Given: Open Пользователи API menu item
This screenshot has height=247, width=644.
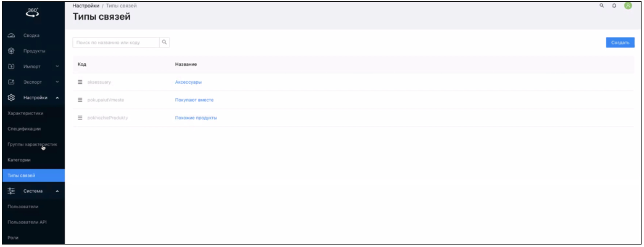Looking at the screenshot, I should 27,222.
